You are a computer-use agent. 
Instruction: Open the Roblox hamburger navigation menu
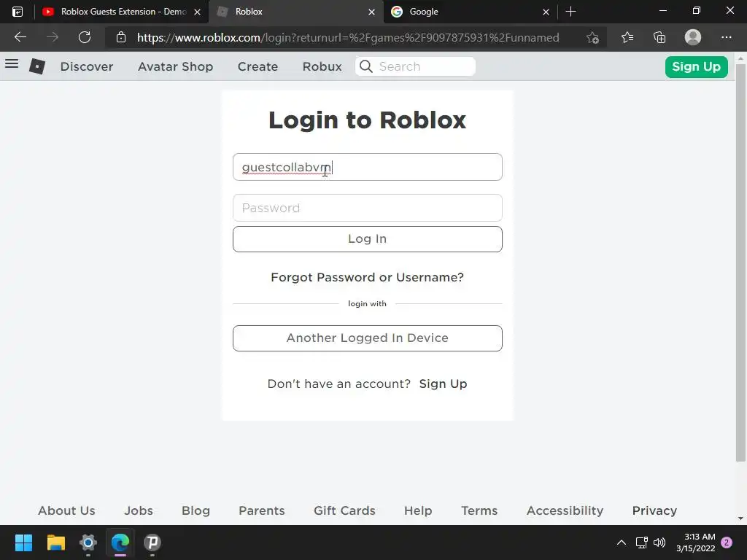click(12, 64)
